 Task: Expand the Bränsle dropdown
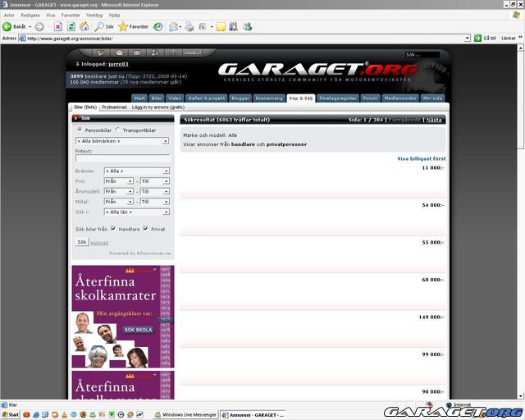point(136,171)
